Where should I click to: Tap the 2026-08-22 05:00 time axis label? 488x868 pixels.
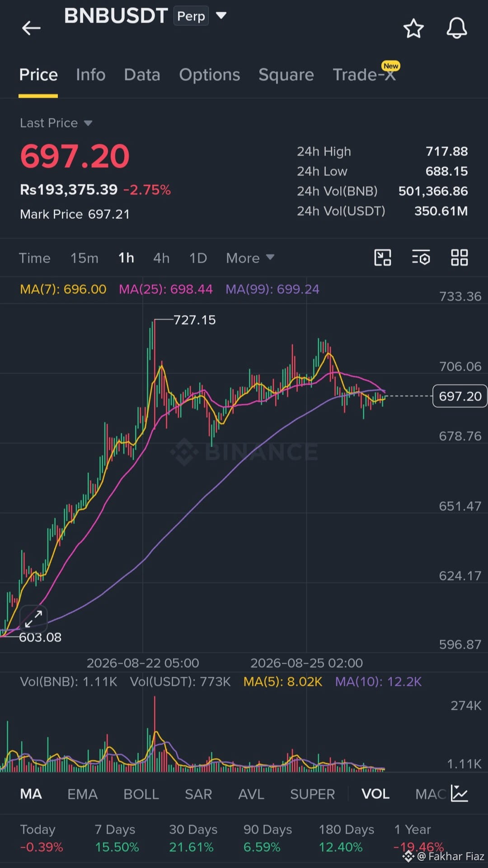[x=143, y=663]
